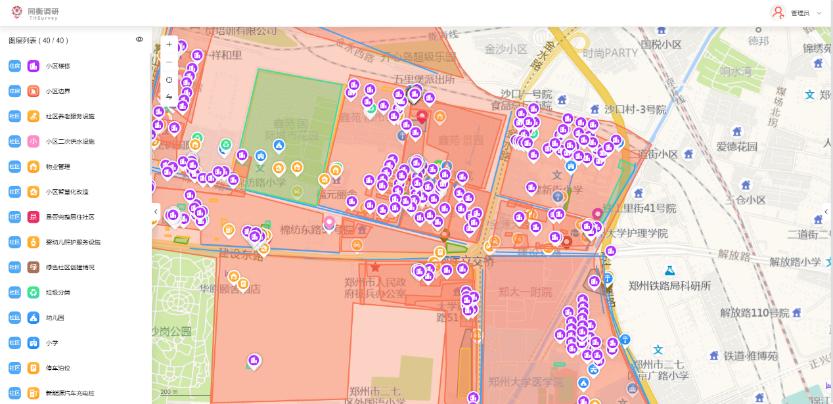
Task: Toggle the blue tag beside 幼儿园
Action: click(x=14, y=317)
